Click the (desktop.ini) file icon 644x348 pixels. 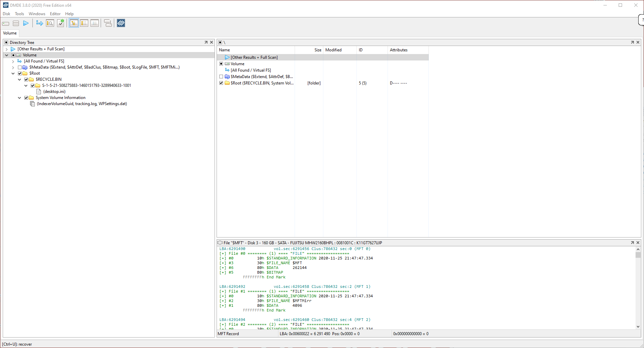[x=39, y=92]
